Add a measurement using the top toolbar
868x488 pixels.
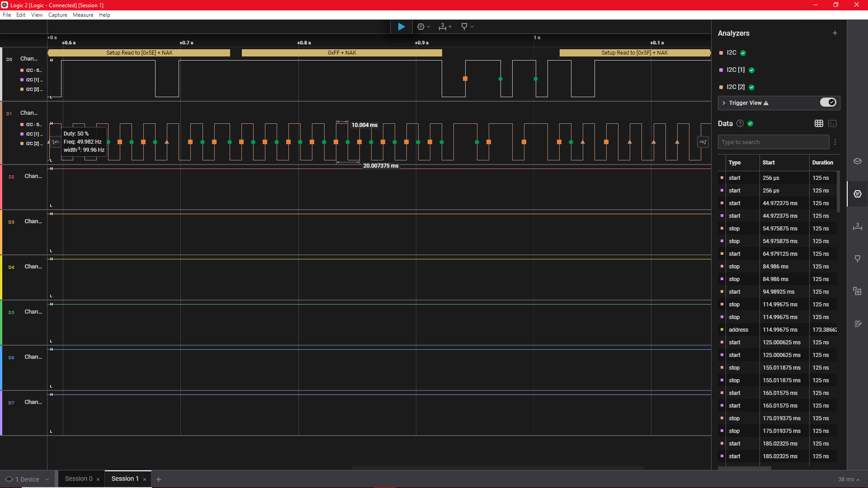445,27
